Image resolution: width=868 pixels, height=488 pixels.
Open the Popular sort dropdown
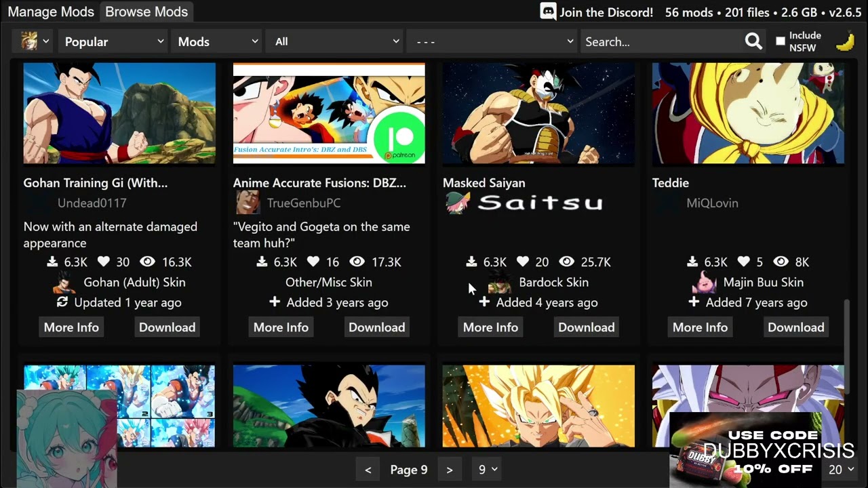pyautogui.click(x=113, y=41)
